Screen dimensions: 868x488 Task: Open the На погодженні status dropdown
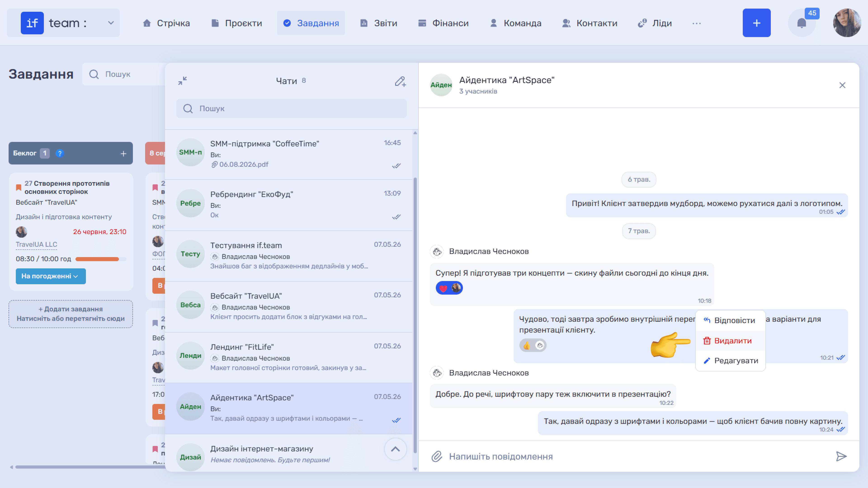click(x=51, y=276)
